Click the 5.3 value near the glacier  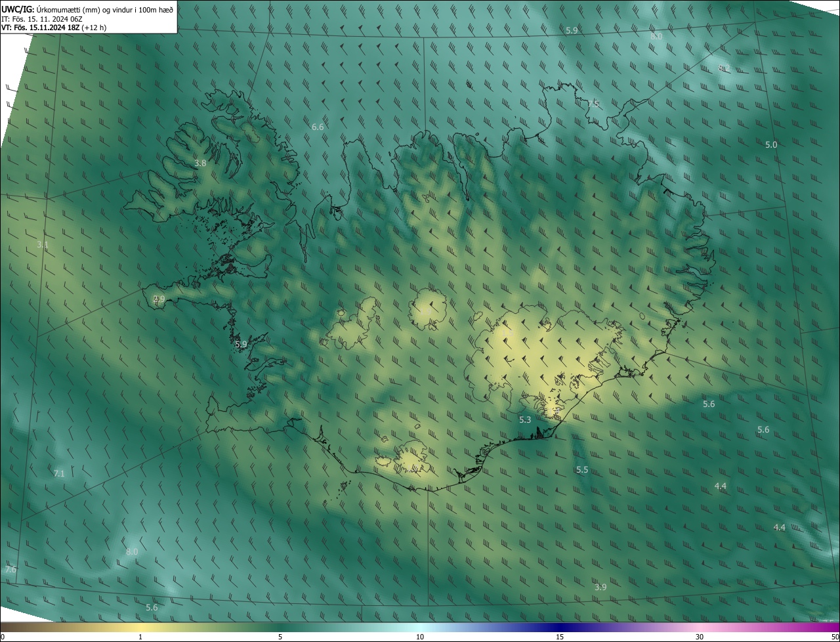pos(525,419)
